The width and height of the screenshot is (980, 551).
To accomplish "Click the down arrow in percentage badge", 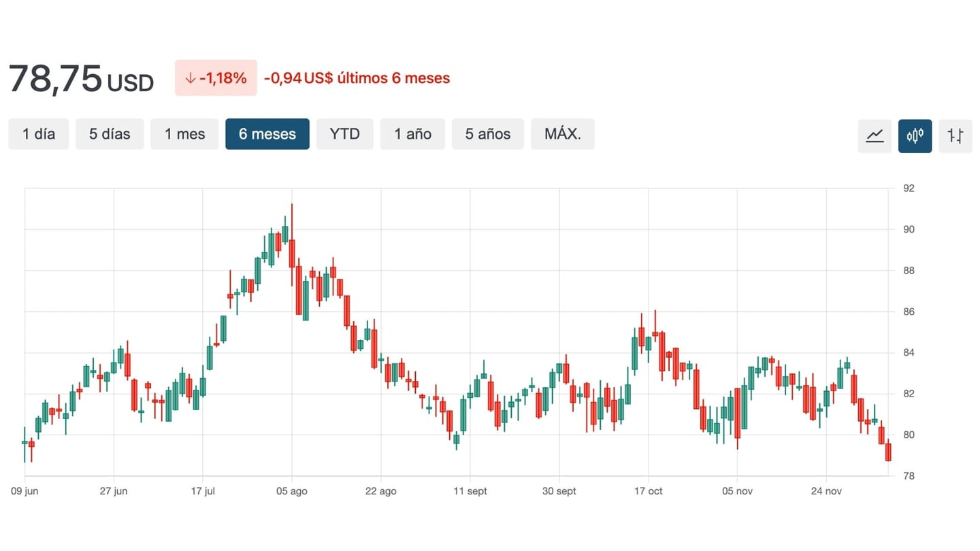I will (x=190, y=78).
